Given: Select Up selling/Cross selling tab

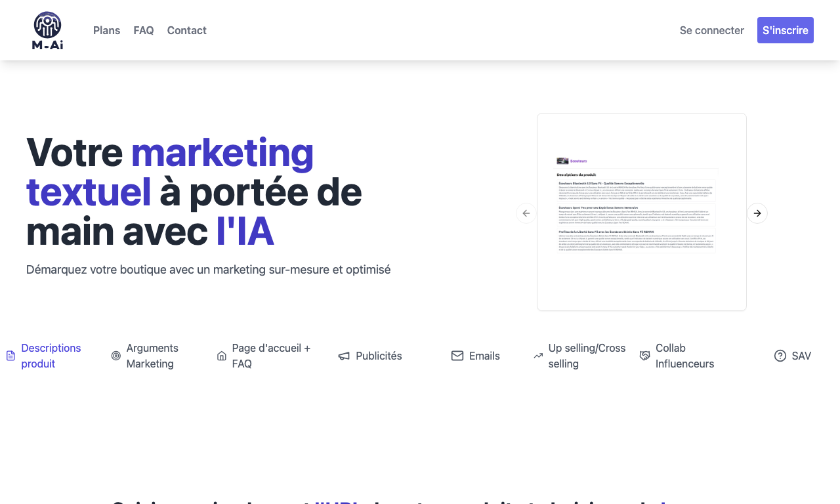Looking at the screenshot, I should (x=580, y=356).
